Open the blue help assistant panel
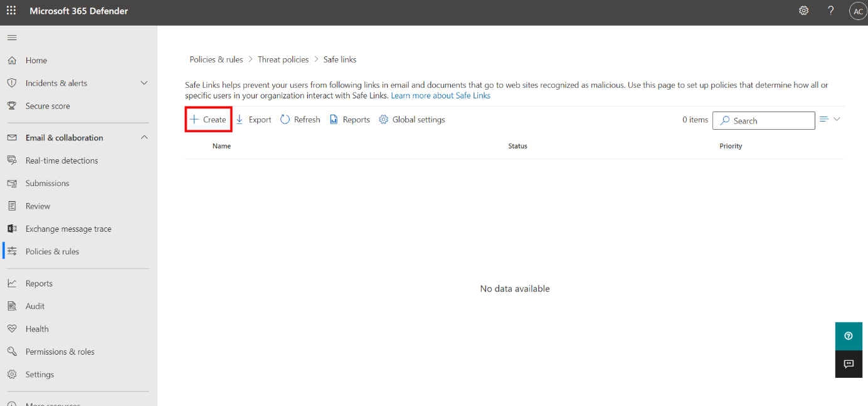This screenshot has height=406, width=868. tap(849, 336)
